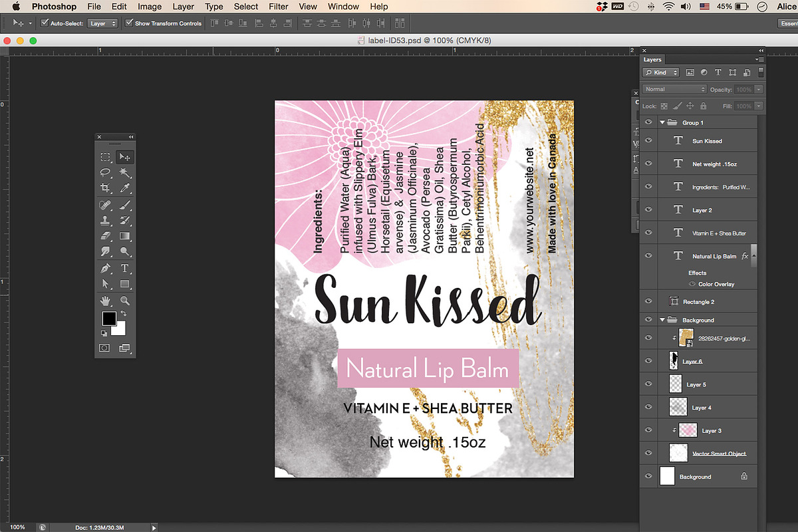Image resolution: width=798 pixels, height=532 pixels.
Task: Toggle Quick Mask mode
Action: pyautogui.click(x=105, y=348)
